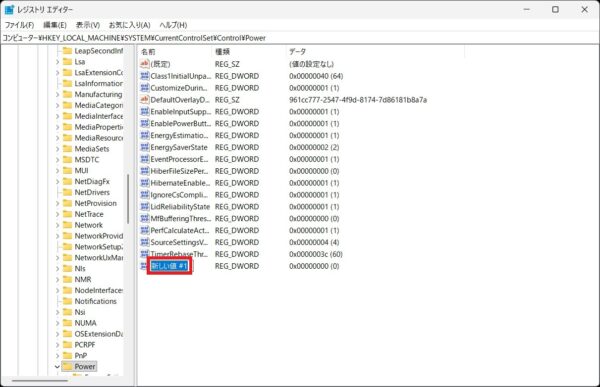The width and height of the screenshot is (600, 387).
Task: Expand the MSDTC tree node
Action: (x=57, y=160)
